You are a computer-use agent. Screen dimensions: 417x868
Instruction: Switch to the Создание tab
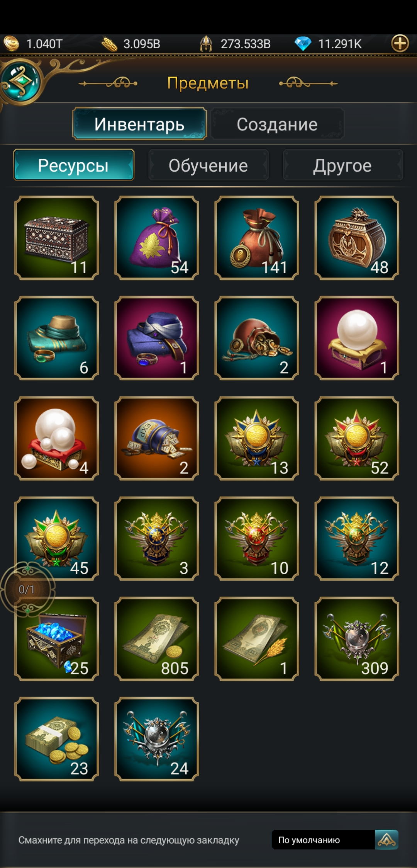tap(277, 124)
